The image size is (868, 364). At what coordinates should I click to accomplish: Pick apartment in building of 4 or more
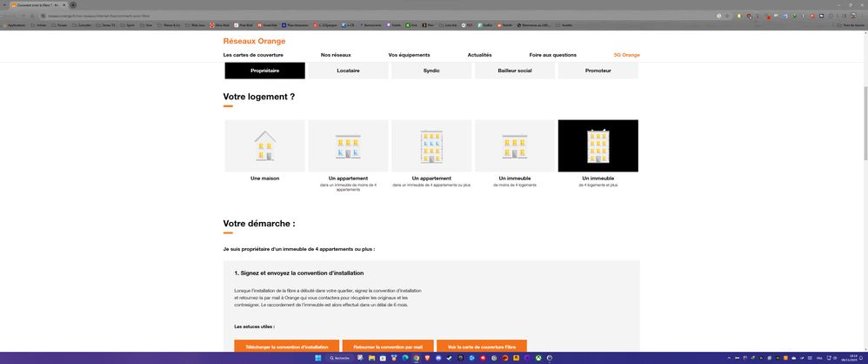pyautogui.click(x=431, y=145)
